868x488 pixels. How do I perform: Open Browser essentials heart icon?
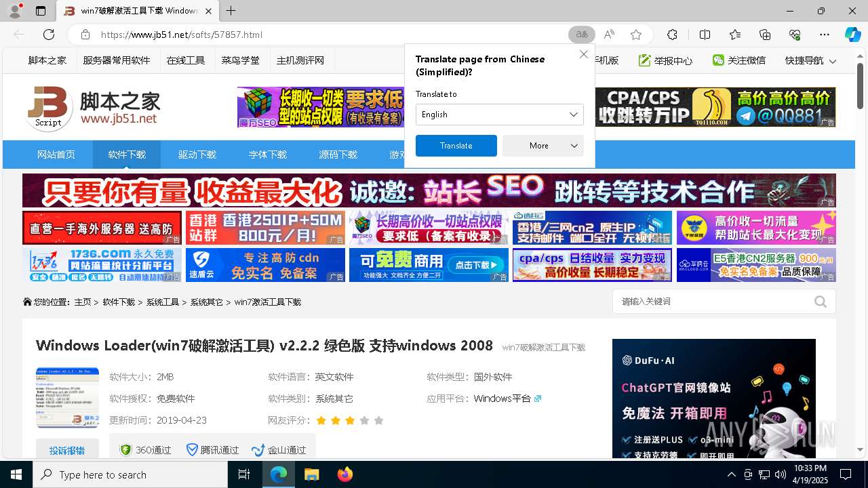pos(795,35)
